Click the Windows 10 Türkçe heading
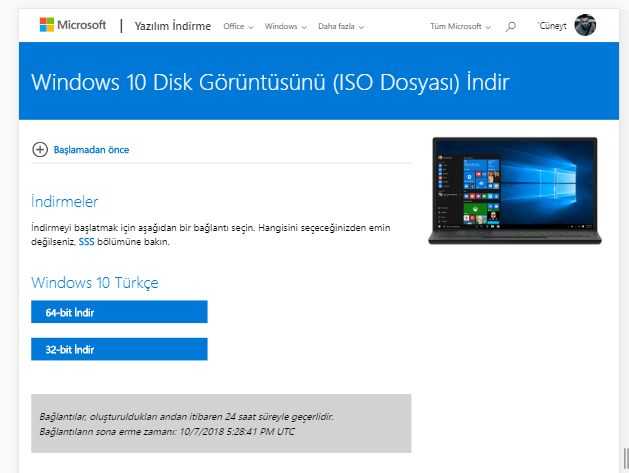 click(95, 283)
